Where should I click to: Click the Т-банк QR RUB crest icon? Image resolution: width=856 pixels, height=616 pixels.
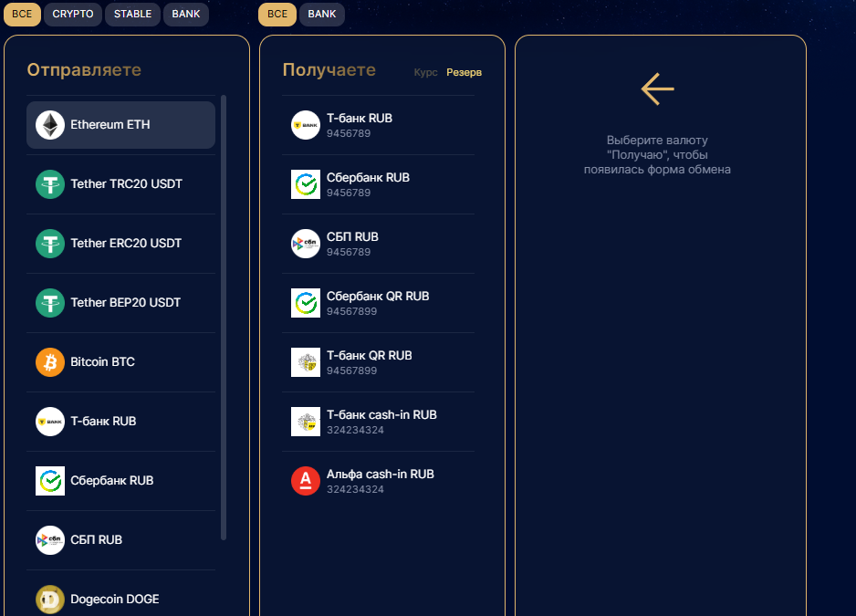(306, 362)
